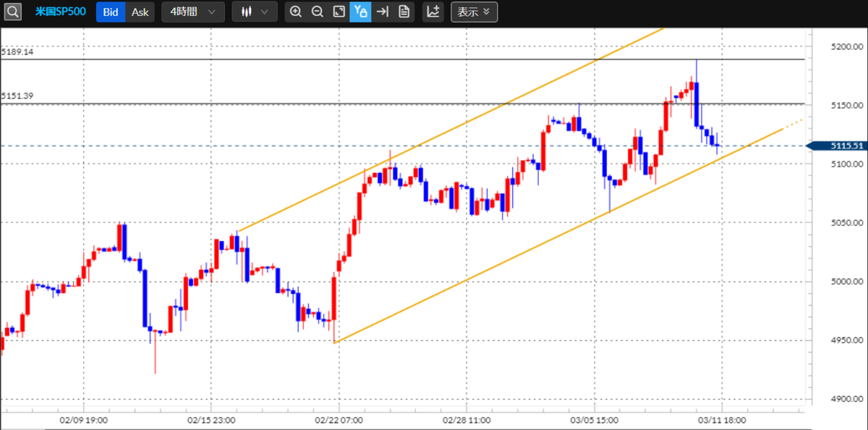Zoom in on the chart
The width and height of the screenshot is (868, 430).
coord(295,12)
